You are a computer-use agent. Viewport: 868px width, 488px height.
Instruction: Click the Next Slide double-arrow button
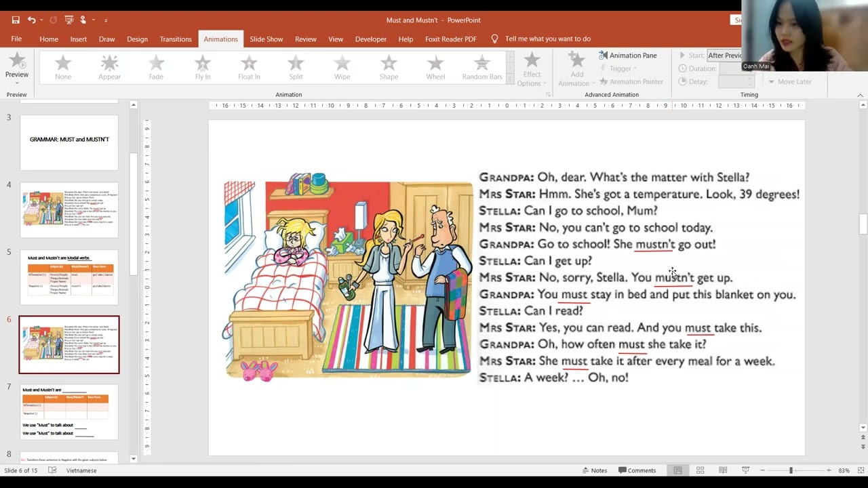click(863, 447)
